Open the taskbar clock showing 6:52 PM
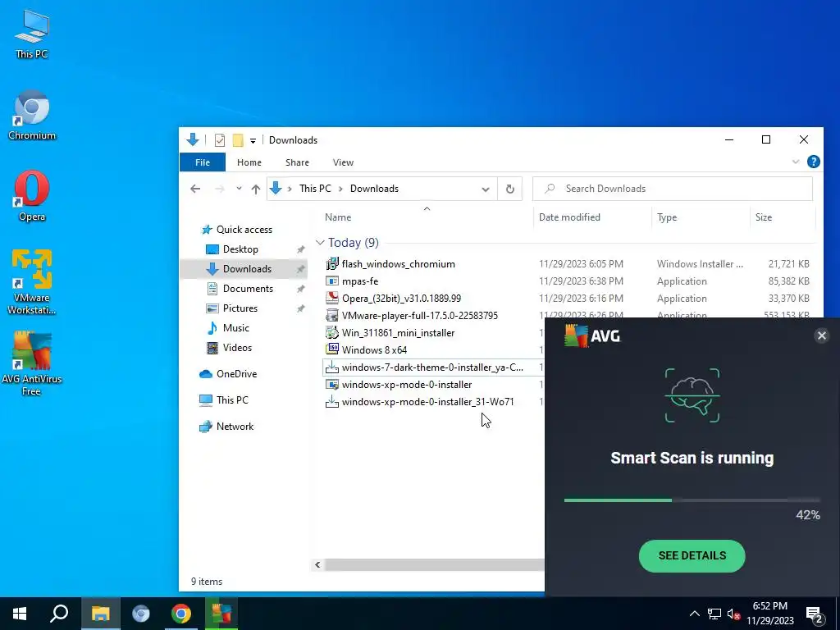The height and width of the screenshot is (630, 840). click(x=769, y=614)
